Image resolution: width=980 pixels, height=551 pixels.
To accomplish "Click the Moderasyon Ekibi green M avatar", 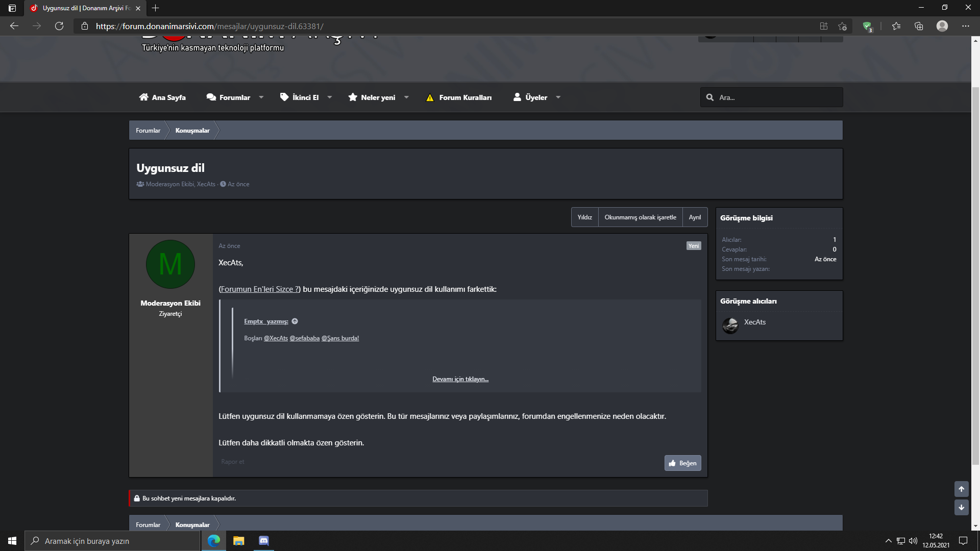I will point(170,264).
